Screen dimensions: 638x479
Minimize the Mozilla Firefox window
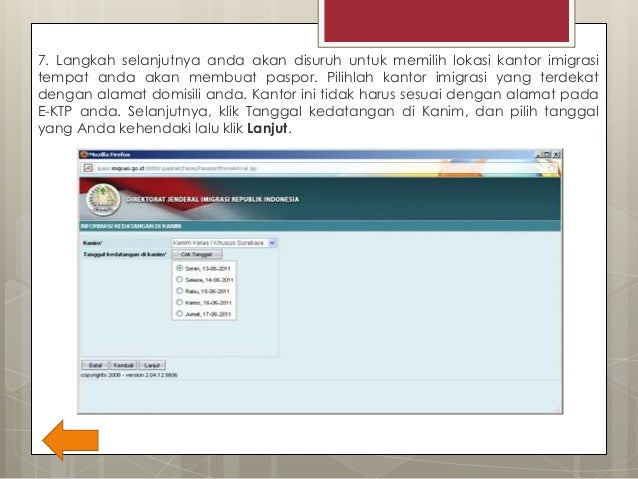coord(539,155)
